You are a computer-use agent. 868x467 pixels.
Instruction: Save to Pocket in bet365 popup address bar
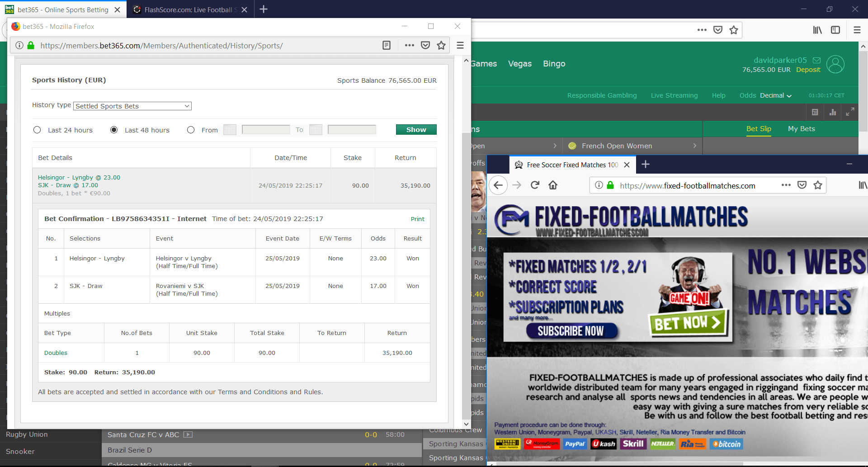tap(425, 45)
